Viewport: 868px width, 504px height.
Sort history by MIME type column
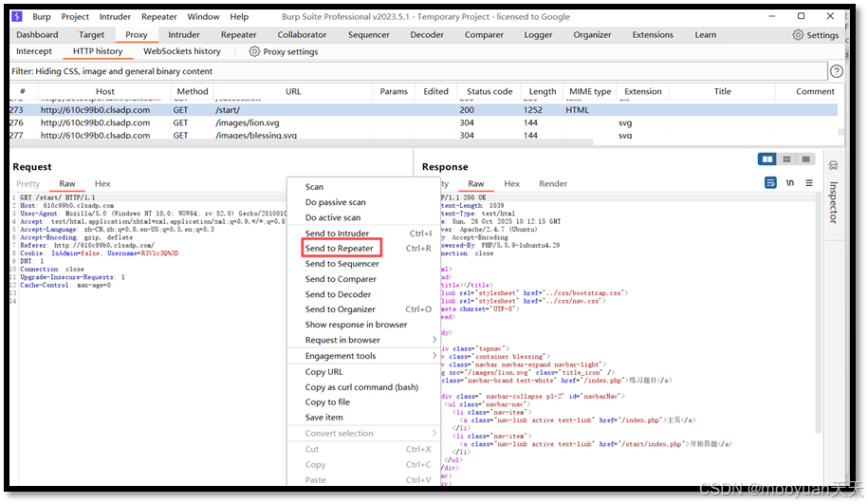tap(590, 91)
